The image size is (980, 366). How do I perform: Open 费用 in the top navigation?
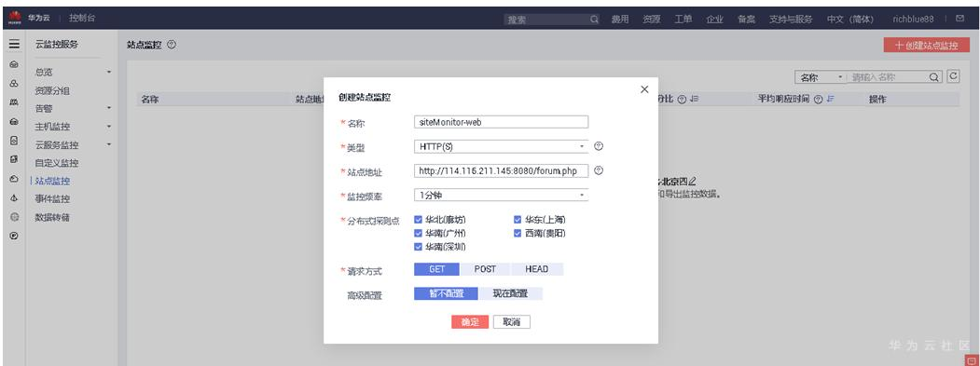coord(619,20)
